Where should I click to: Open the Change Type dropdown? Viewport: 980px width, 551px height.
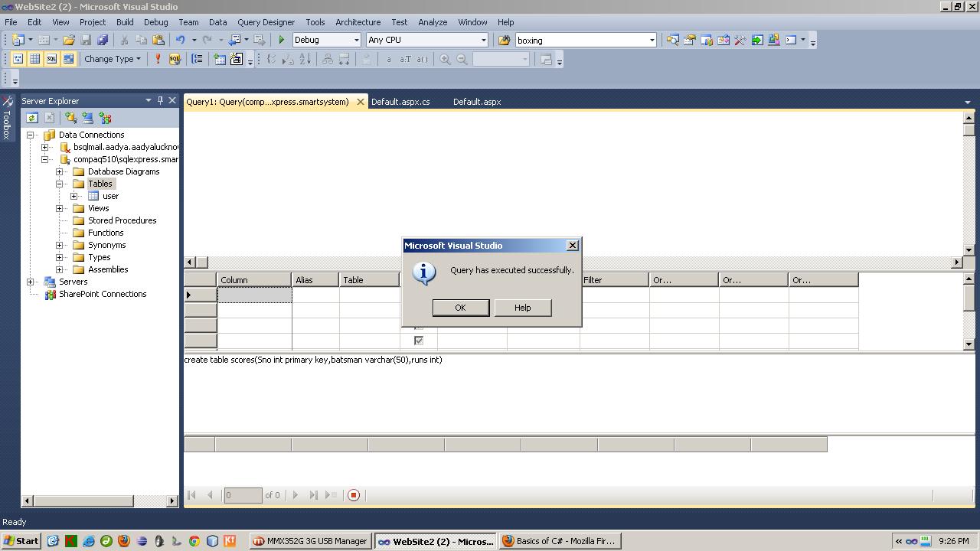coord(113,59)
